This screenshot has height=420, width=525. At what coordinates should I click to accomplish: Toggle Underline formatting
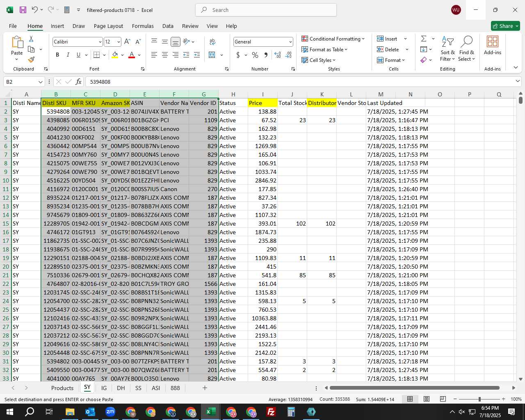[x=78, y=55]
